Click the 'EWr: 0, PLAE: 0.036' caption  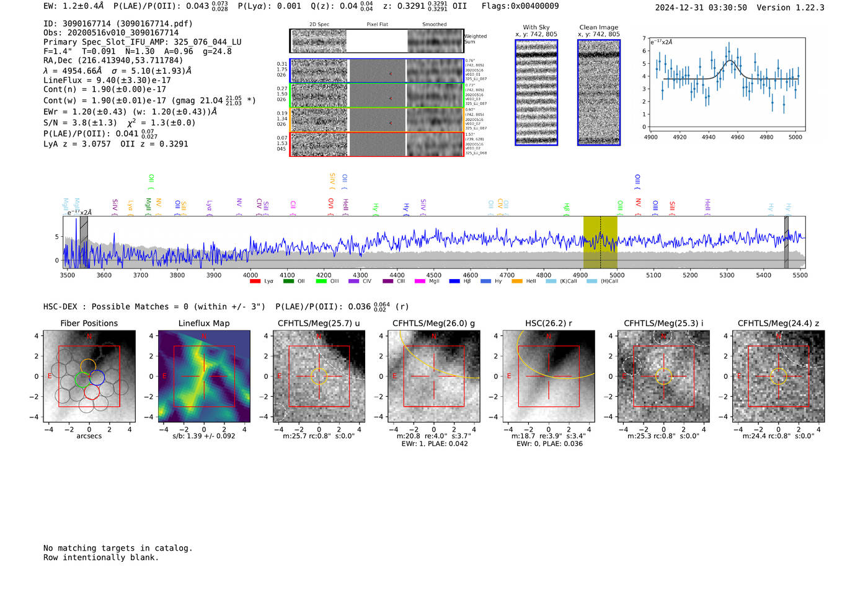click(x=549, y=444)
